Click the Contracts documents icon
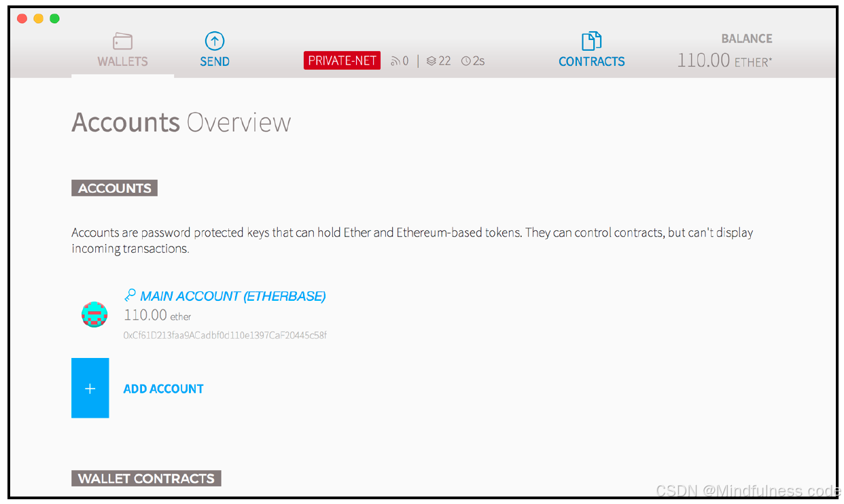 592,41
